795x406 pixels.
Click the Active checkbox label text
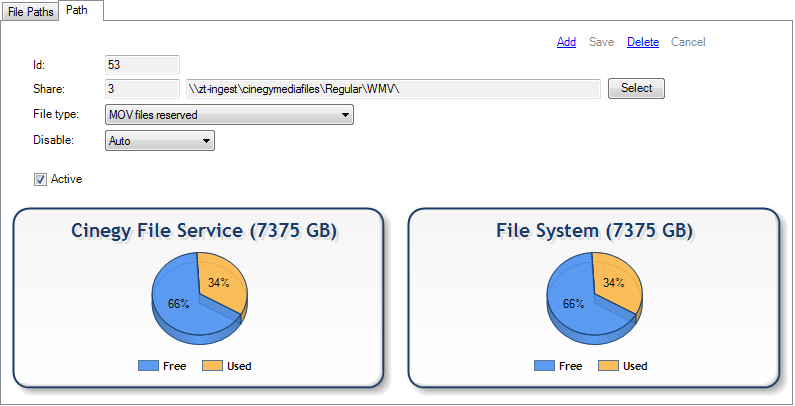click(66, 179)
